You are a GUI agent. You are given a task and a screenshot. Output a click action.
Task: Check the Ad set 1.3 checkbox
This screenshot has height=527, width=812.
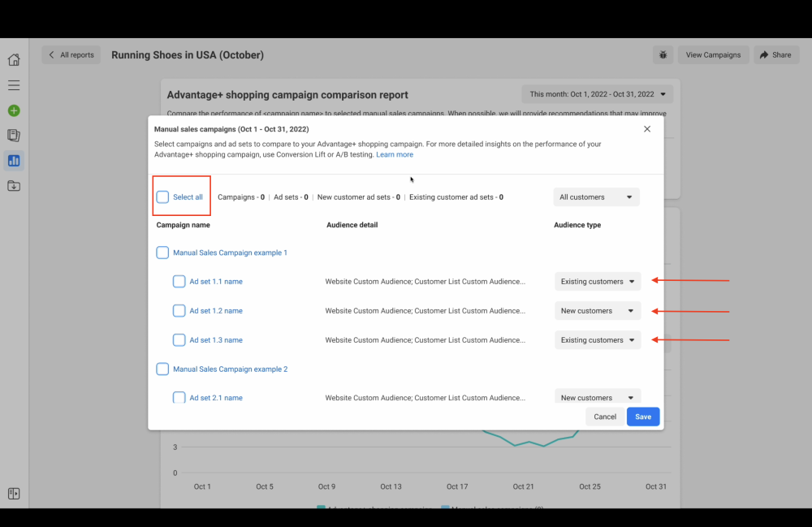pos(179,340)
